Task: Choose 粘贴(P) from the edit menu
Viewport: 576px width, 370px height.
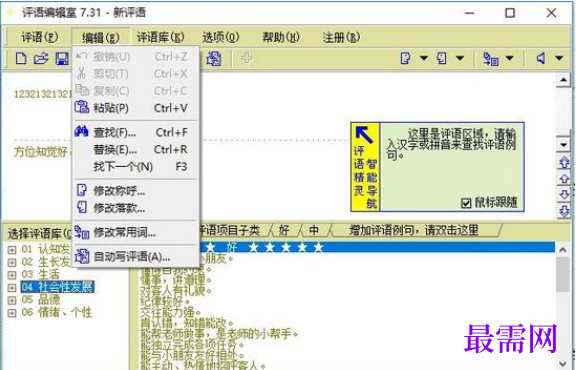Action: click(135, 108)
